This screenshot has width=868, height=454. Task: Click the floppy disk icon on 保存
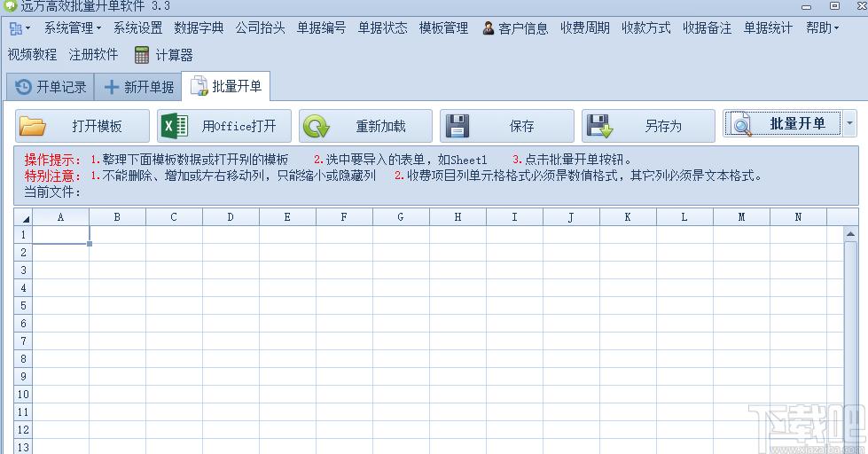tap(457, 126)
